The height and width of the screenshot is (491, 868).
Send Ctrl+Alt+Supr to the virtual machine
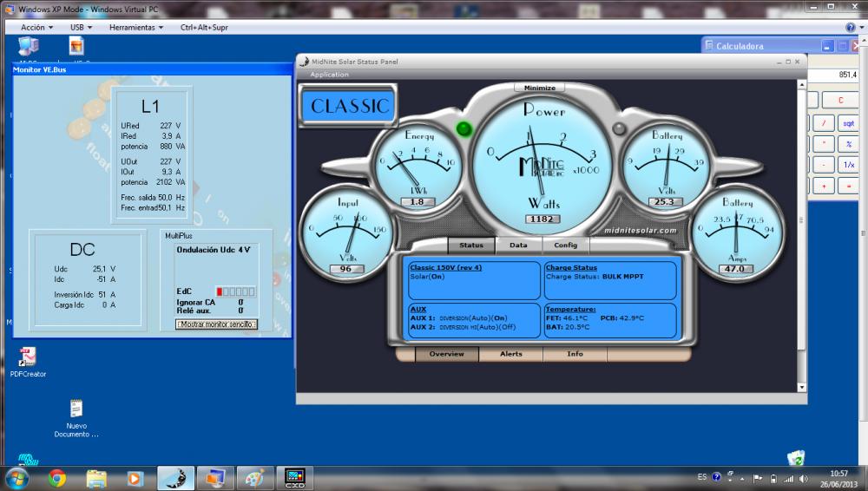click(x=204, y=27)
